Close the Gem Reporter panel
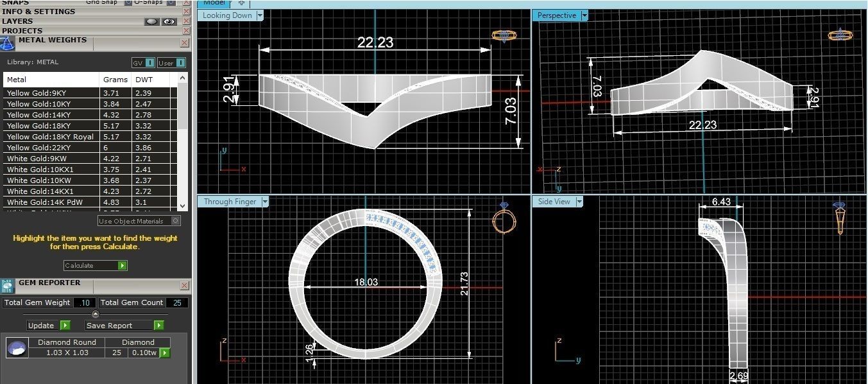Viewport: 868px width, 384px height. (185, 286)
